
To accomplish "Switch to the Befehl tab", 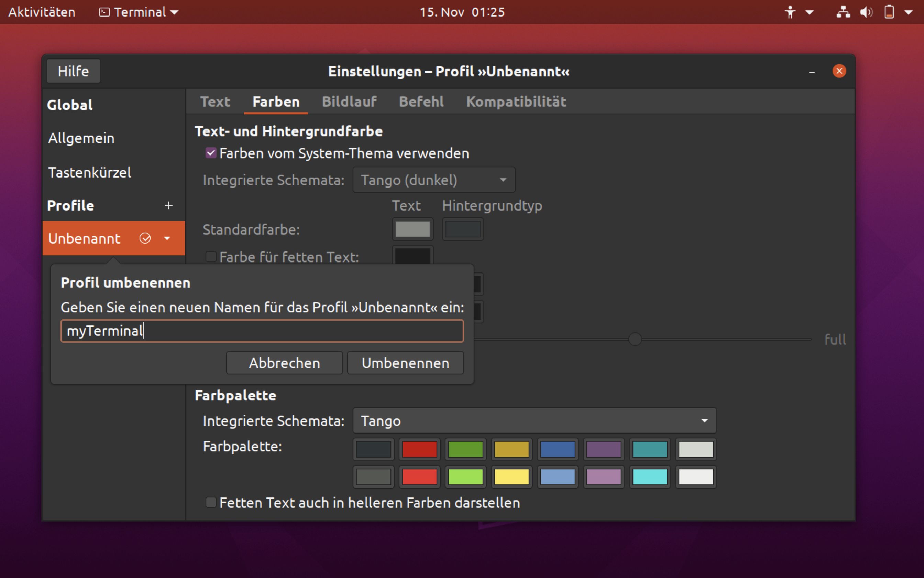I will point(421,102).
